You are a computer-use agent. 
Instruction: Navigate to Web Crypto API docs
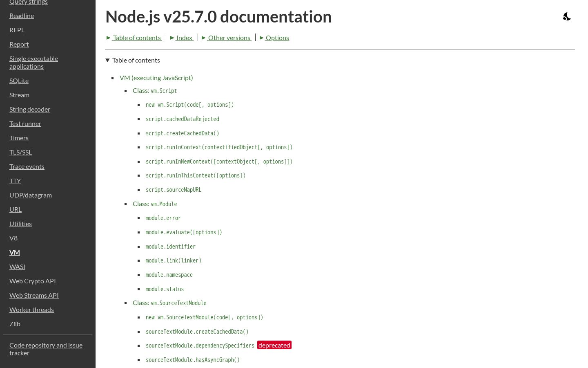click(33, 281)
